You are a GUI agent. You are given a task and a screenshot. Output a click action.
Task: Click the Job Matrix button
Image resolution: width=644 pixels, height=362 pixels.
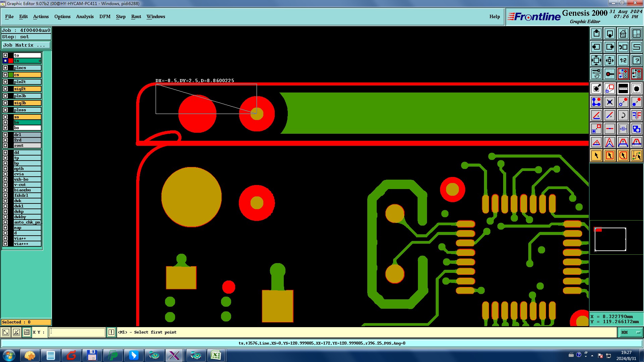tap(26, 45)
